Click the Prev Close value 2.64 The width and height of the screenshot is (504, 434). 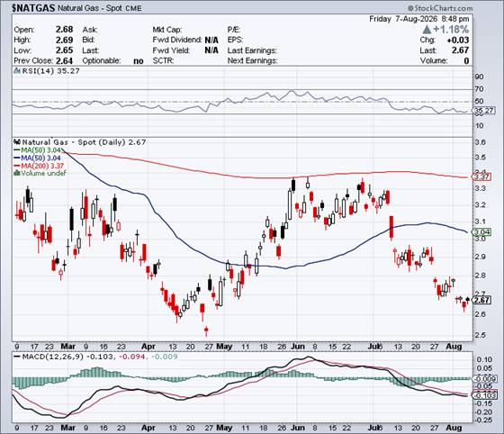64,60
